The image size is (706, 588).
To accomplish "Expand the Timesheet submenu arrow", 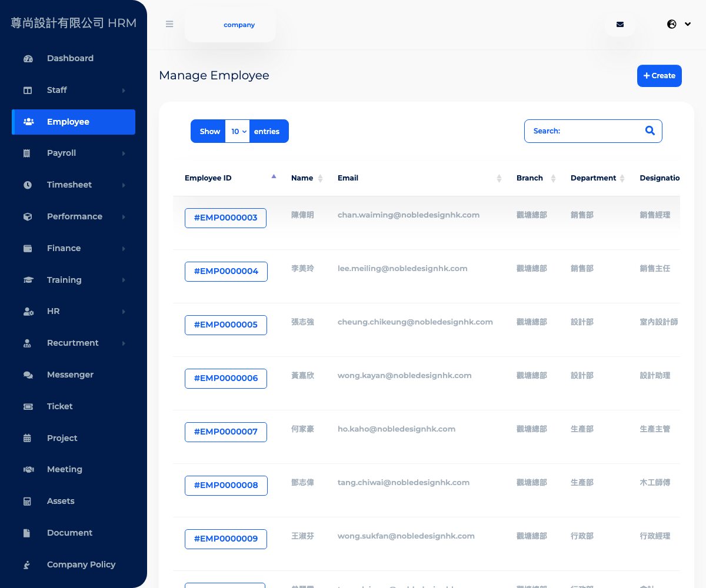I will 124,185.
